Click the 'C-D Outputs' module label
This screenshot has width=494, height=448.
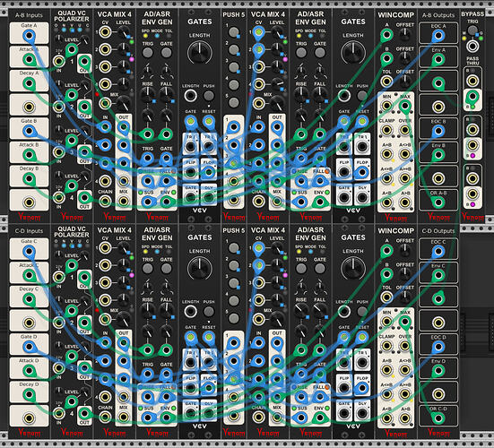pos(438,231)
